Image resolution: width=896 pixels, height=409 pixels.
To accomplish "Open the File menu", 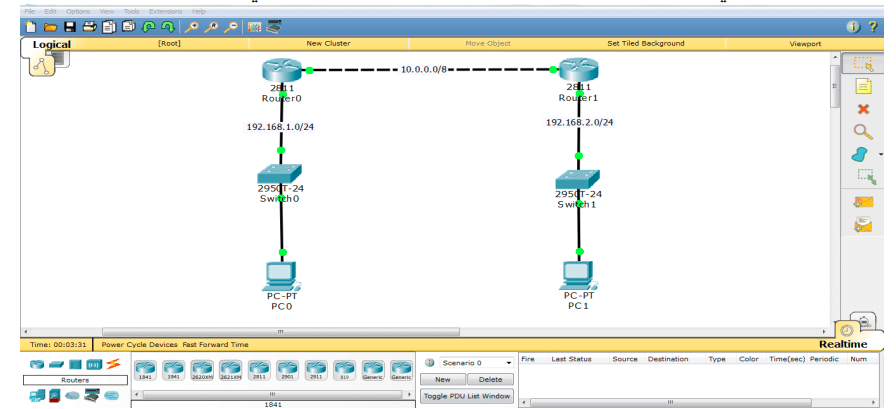I will [x=29, y=11].
